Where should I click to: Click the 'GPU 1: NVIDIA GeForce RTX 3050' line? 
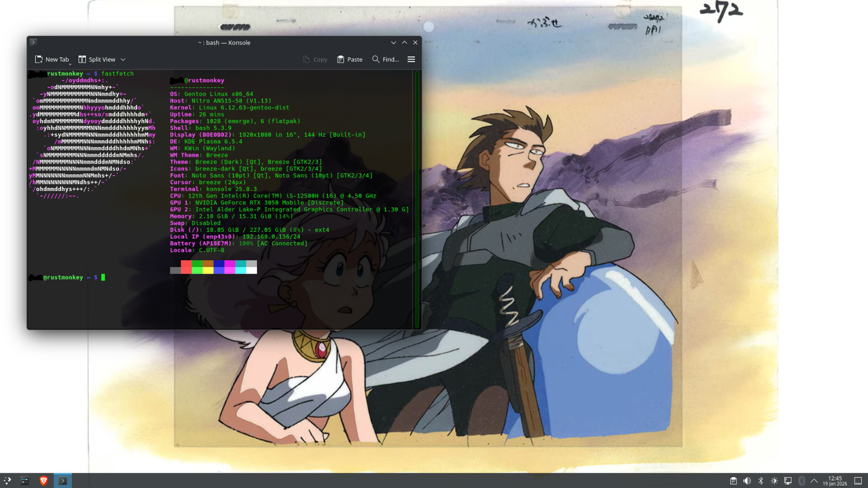[x=257, y=202]
